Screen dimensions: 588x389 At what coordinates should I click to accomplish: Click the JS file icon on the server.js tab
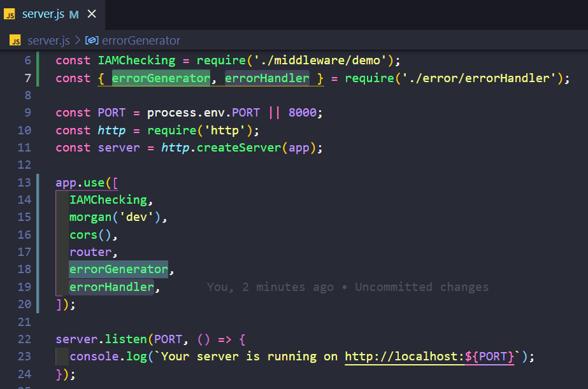pos(10,13)
